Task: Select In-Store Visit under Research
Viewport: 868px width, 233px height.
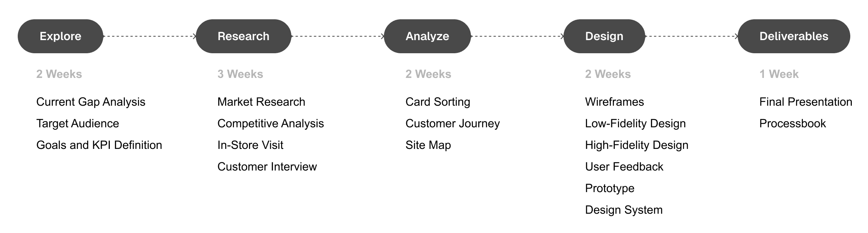Action: pos(250,145)
